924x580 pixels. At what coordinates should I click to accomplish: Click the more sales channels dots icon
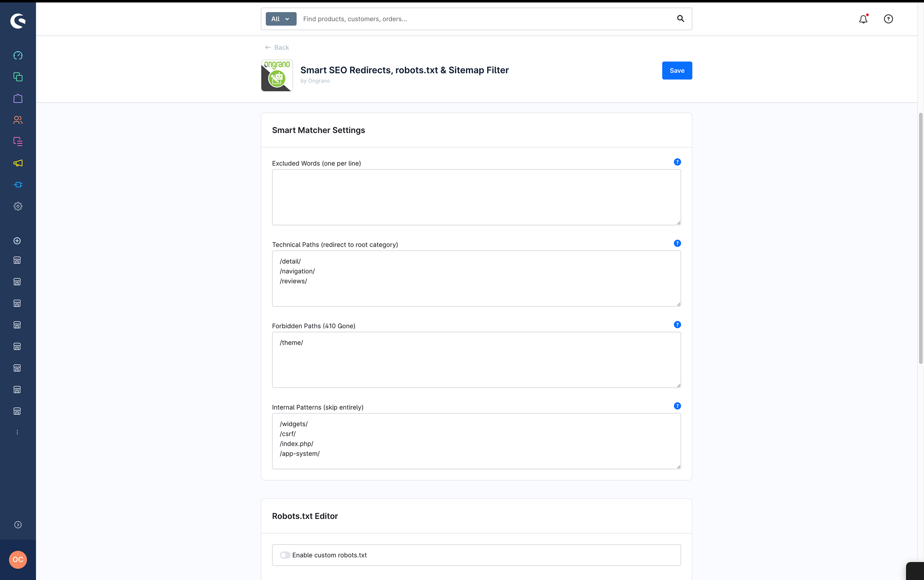pyautogui.click(x=17, y=433)
